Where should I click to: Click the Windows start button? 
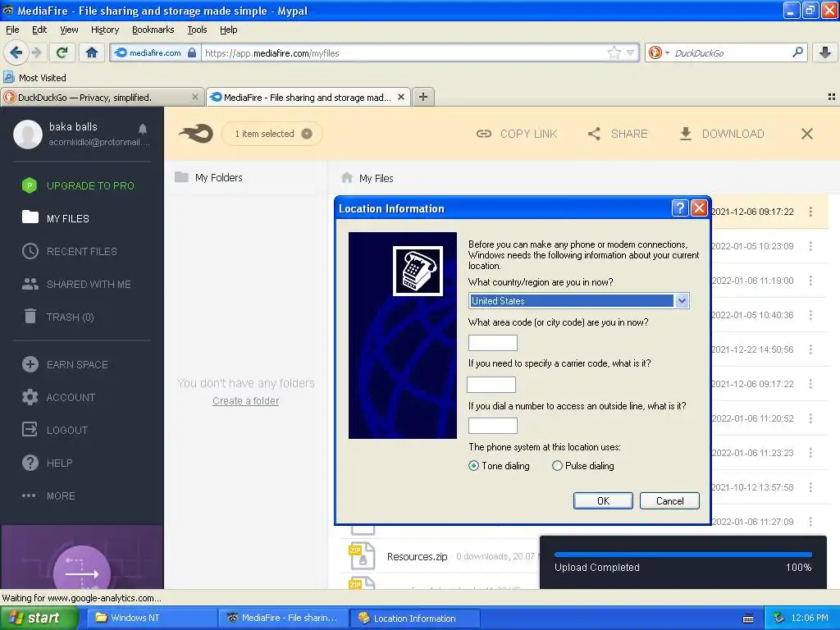39,618
